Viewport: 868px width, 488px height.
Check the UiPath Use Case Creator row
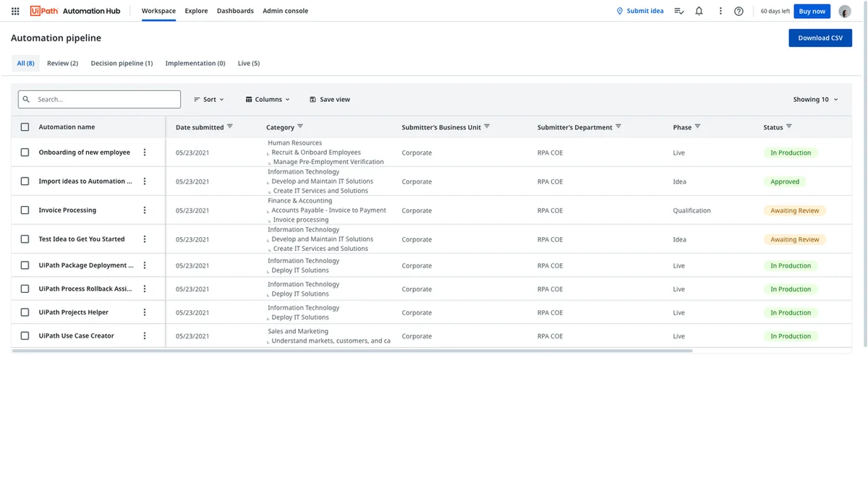tap(25, 335)
